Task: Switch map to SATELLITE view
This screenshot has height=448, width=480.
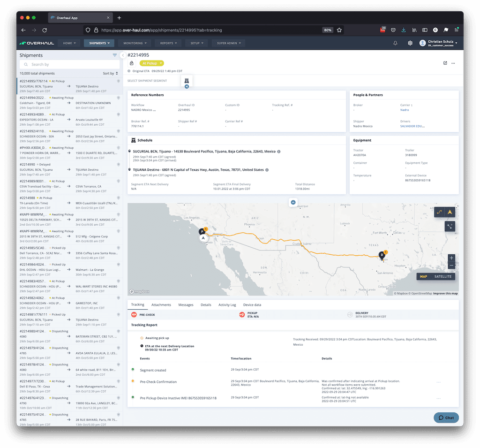Action: point(442,276)
